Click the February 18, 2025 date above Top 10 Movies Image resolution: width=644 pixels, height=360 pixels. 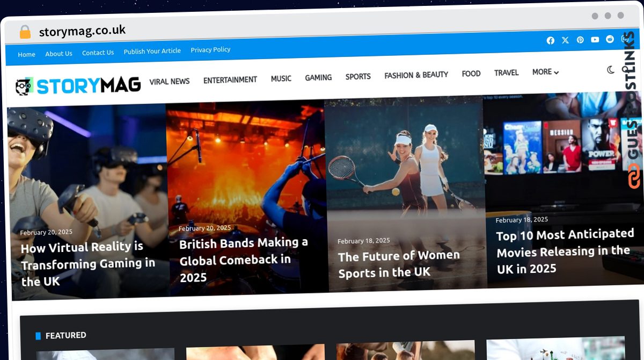click(522, 220)
